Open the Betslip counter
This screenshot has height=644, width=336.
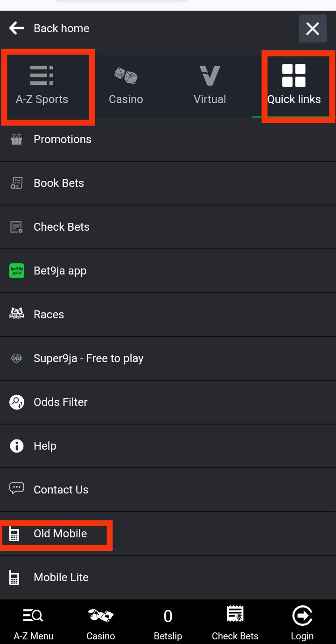(168, 623)
